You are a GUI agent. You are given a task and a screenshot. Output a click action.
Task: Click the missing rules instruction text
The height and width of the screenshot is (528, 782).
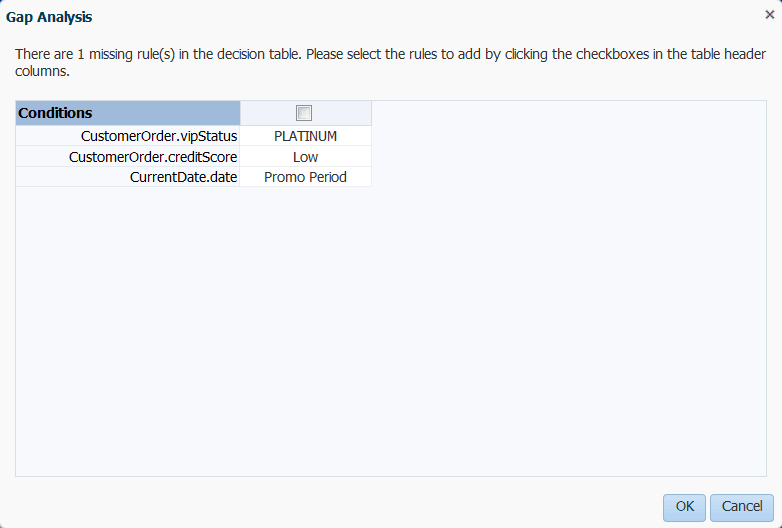391,62
